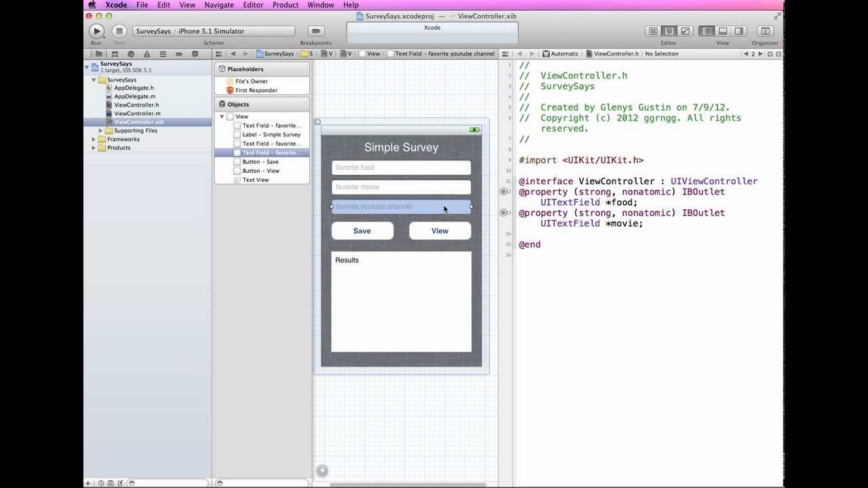Hide the document outline with bottom arrow button
Viewport: 868px width, 488px height.
pos(322,470)
